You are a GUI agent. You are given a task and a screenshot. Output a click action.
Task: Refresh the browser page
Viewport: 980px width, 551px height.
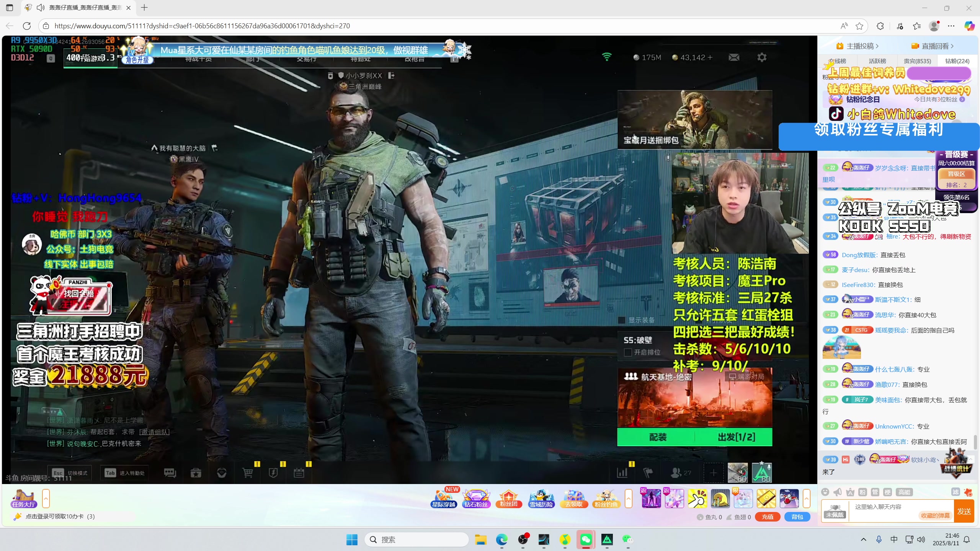(x=27, y=26)
